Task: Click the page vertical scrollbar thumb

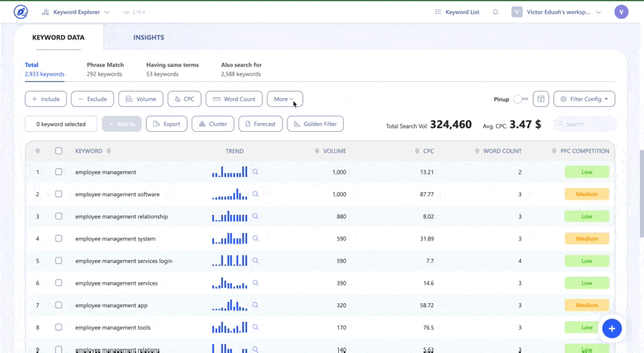Action: (641, 193)
